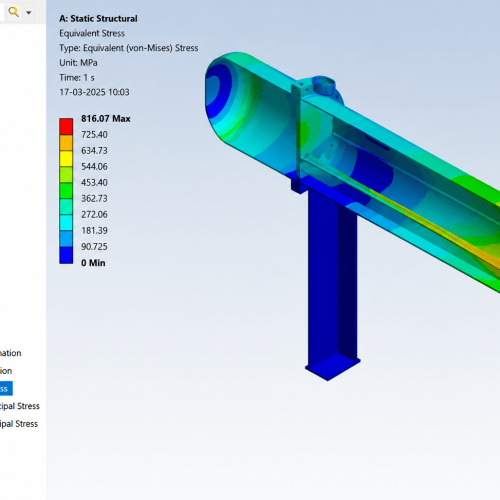The width and height of the screenshot is (500, 500).
Task: Click the yellow legend color band
Action: 66,159
